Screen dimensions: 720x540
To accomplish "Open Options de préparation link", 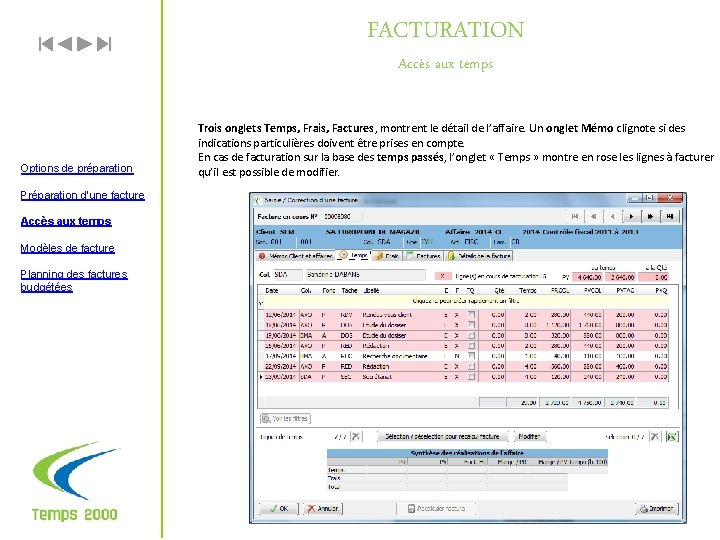I will pos(77,169).
